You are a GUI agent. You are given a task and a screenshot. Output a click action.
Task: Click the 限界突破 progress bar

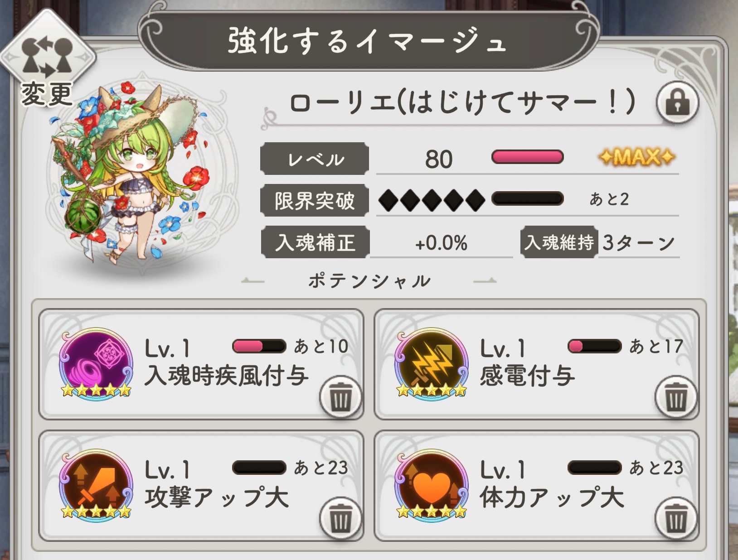tap(527, 198)
